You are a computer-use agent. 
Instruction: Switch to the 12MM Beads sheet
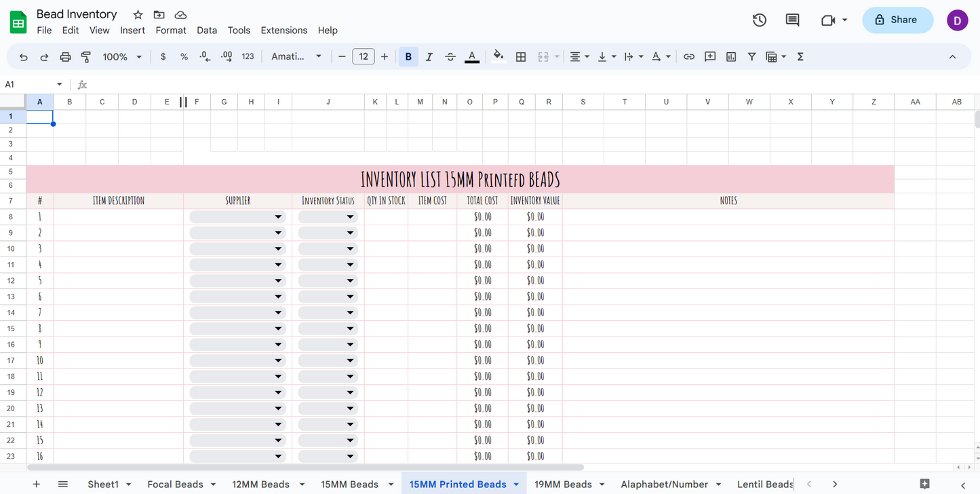(x=260, y=484)
